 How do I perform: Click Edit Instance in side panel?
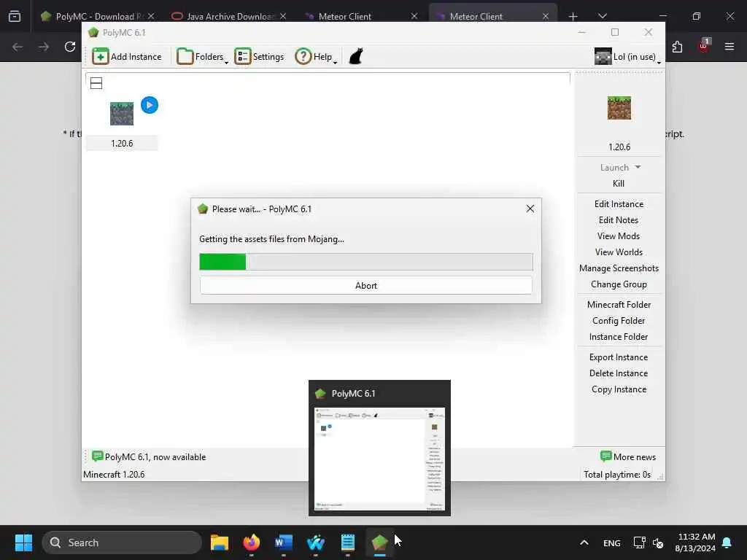tap(619, 204)
